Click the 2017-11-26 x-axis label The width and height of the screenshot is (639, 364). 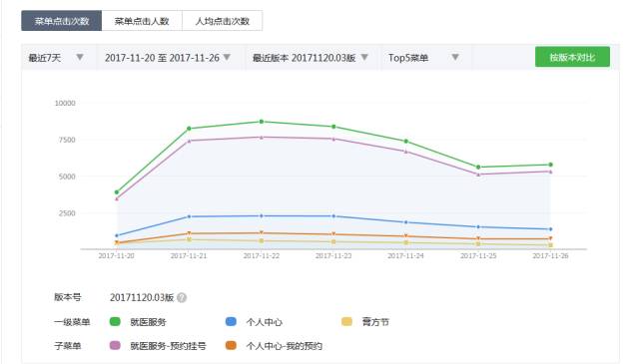click(550, 255)
